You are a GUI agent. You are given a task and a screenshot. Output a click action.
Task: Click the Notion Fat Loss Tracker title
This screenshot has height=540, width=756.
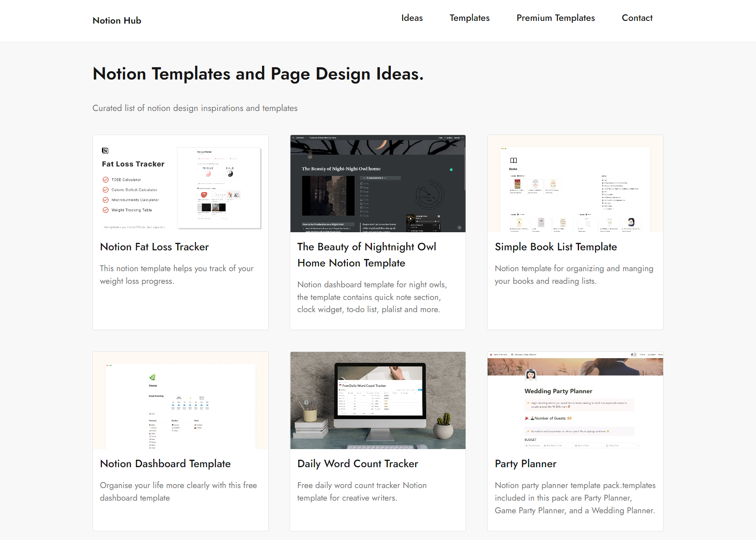154,247
